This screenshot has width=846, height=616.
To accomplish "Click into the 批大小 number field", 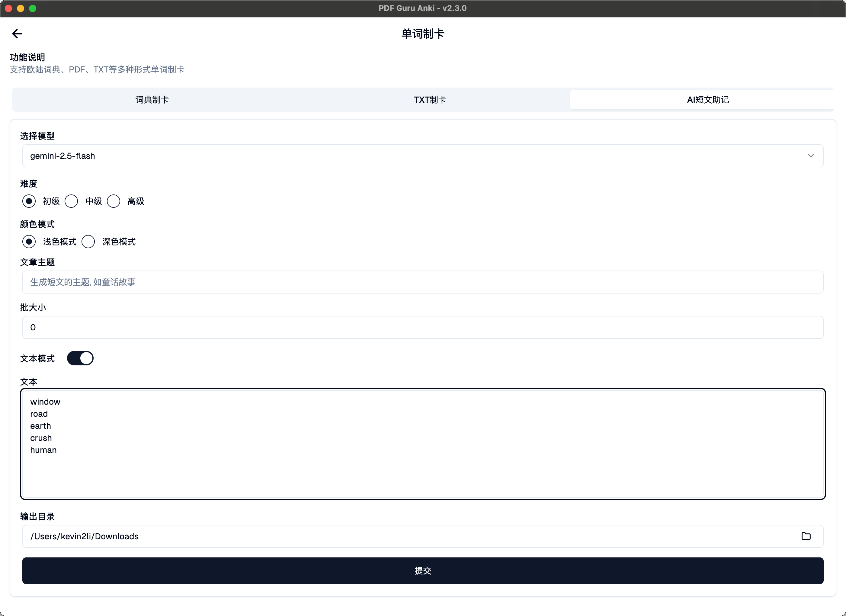I will pyautogui.click(x=422, y=327).
